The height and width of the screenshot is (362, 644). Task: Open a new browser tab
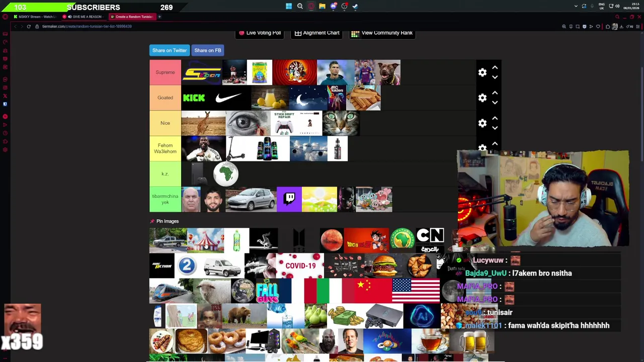[x=159, y=17]
